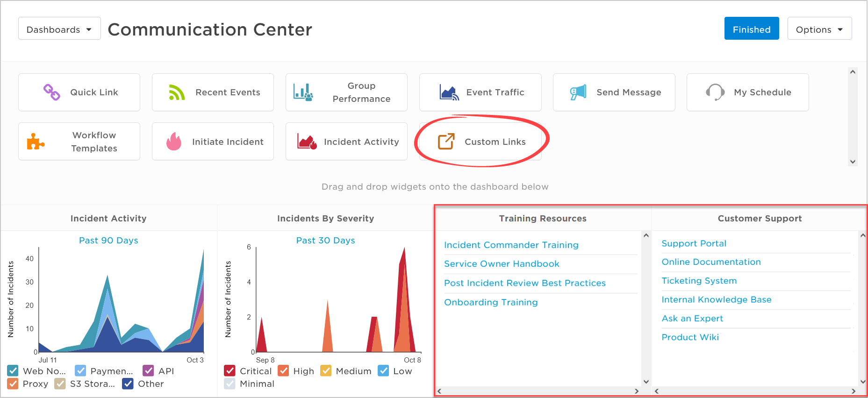The height and width of the screenshot is (398, 868).
Task: Click the Incident Activity chart icon
Action: coord(307,141)
